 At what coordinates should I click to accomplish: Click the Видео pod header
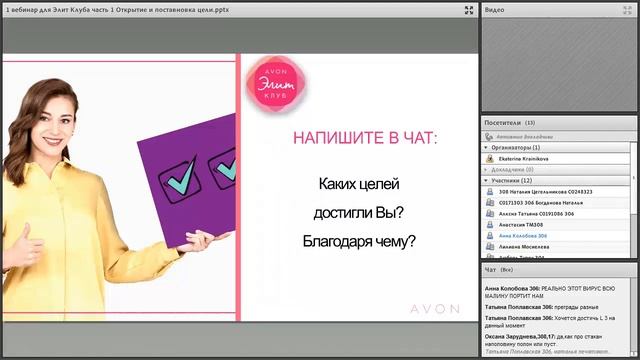tap(559, 10)
